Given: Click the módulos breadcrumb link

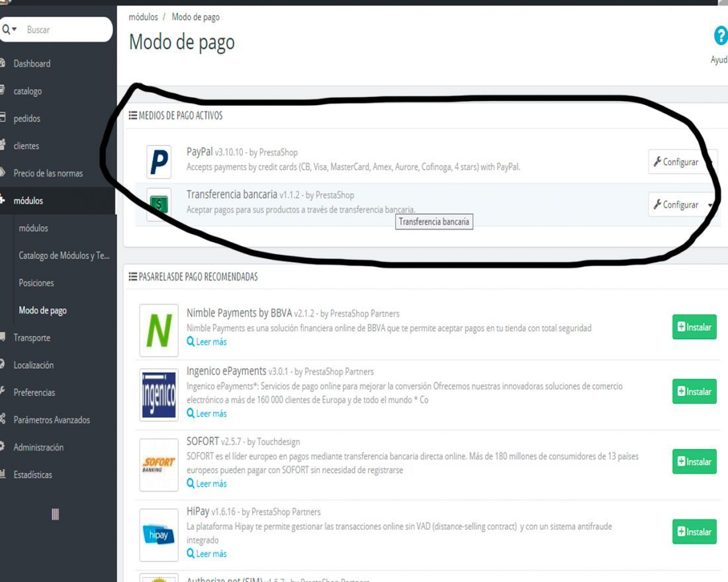Looking at the screenshot, I should click(143, 17).
